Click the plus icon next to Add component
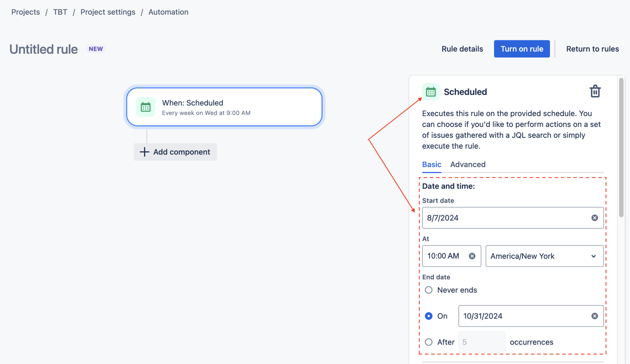 click(x=144, y=152)
